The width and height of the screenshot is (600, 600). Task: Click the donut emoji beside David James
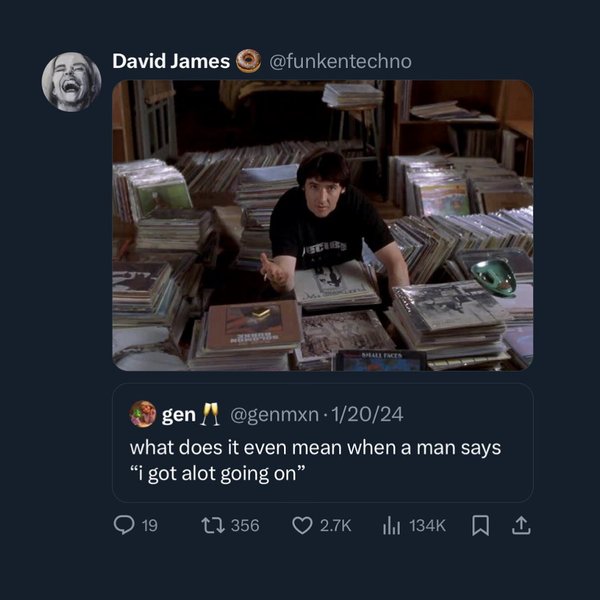point(248,61)
